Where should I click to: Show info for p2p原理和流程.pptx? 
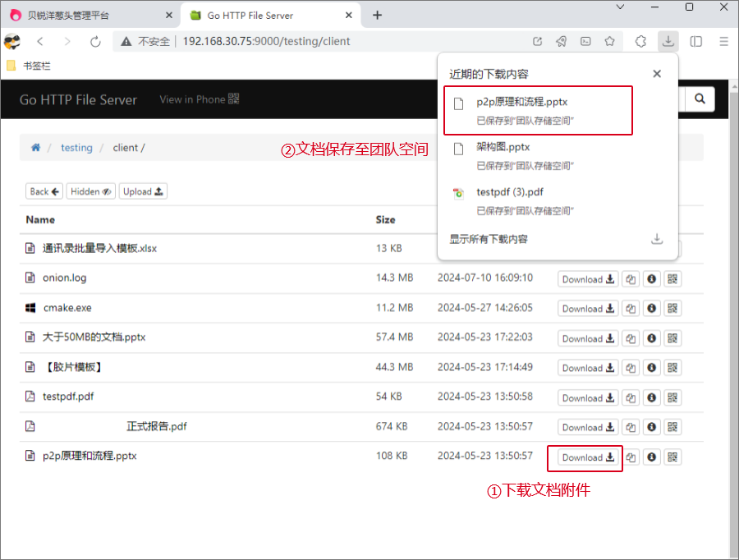(651, 457)
